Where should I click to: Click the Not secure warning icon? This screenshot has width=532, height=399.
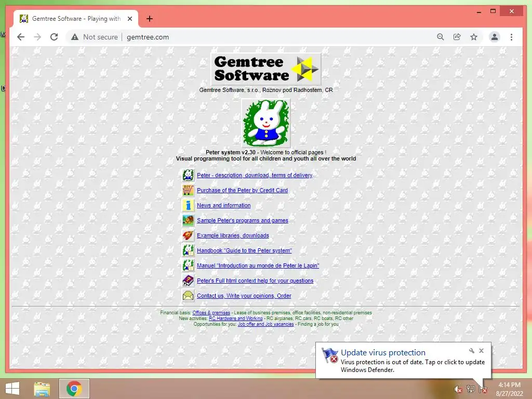tap(75, 37)
